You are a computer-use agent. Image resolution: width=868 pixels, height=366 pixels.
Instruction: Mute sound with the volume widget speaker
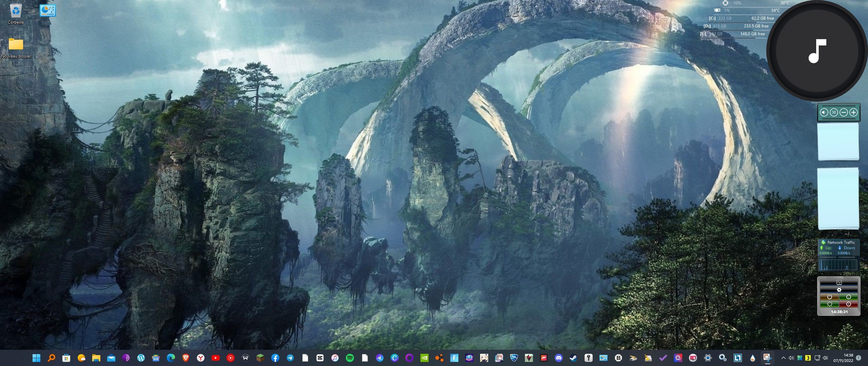tap(824, 113)
